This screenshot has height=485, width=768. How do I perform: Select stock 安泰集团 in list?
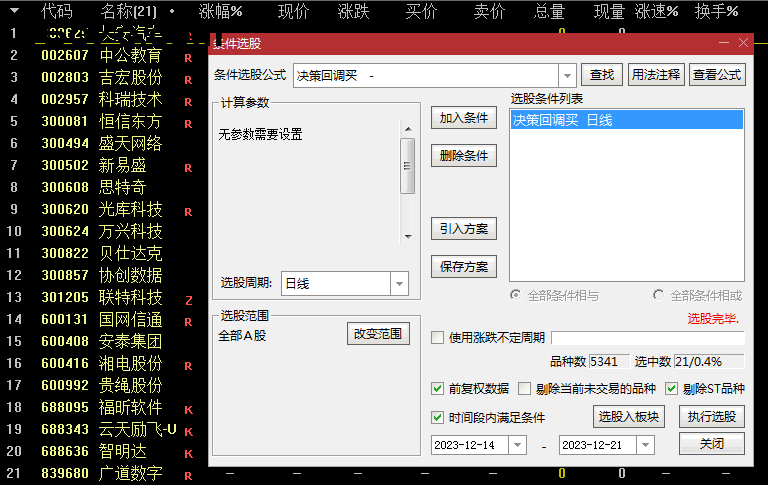(130, 341)
